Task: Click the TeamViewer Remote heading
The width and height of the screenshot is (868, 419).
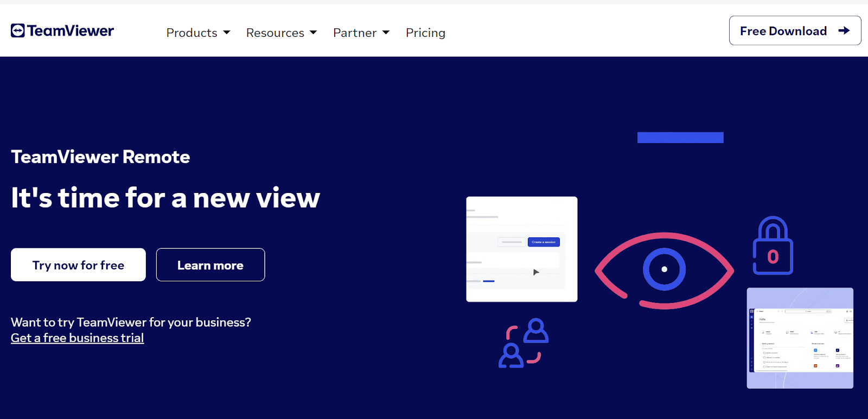Action: click(x=100, y=157)
